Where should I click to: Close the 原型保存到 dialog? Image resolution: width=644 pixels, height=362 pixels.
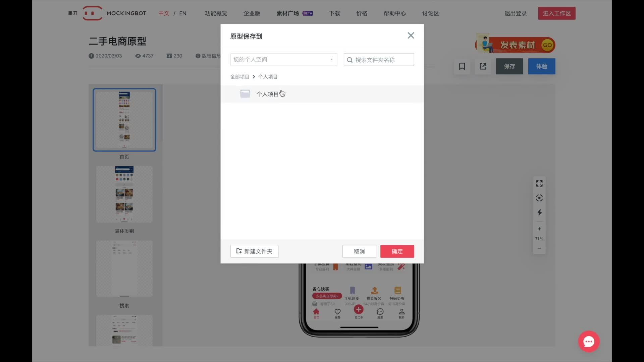pos(411,36)
